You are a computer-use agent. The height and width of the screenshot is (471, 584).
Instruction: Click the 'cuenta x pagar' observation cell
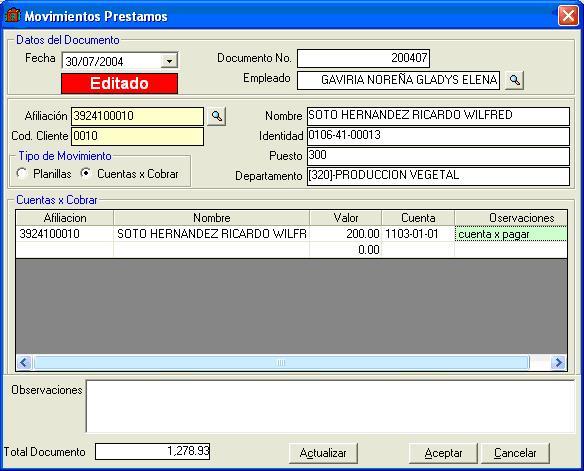[x=511, y=234]
